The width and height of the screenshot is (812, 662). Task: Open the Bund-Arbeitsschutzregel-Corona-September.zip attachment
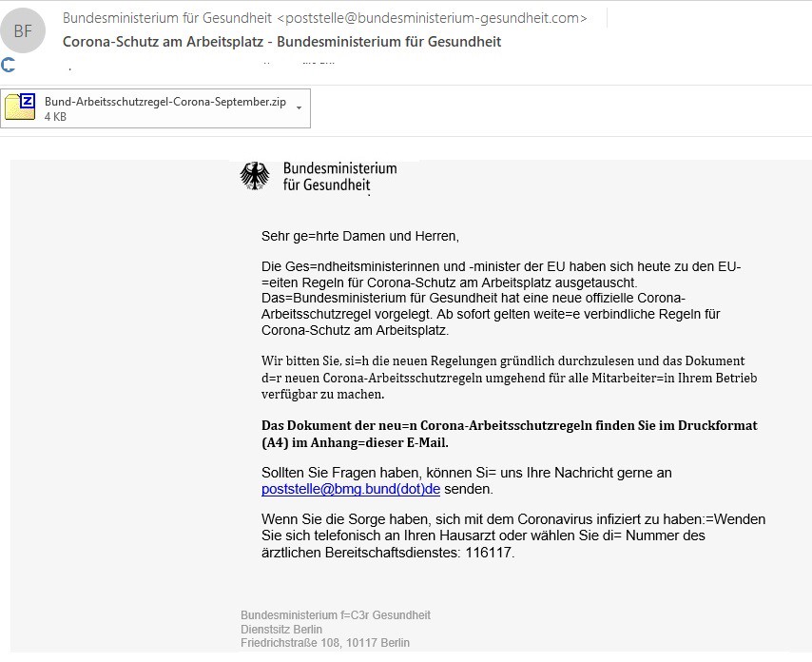coord(164,102)
